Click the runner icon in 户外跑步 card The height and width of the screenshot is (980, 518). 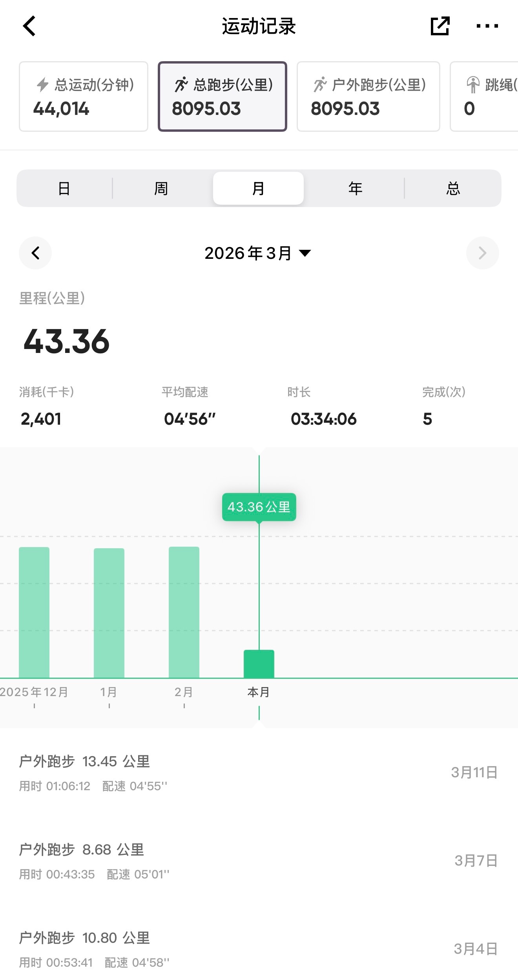[320, 85]
